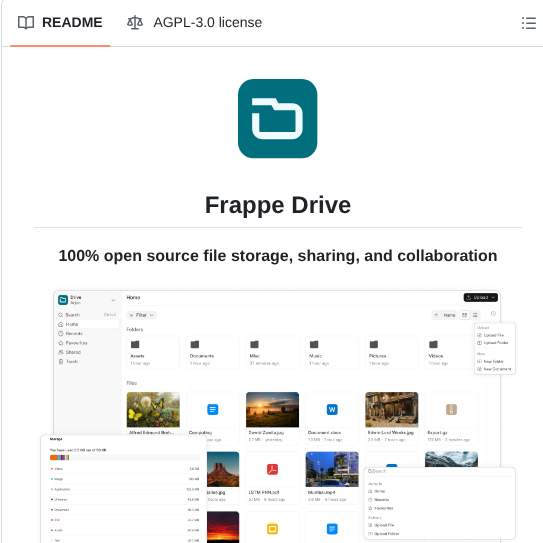Click the Frappe Drive heading

[278, 205]
